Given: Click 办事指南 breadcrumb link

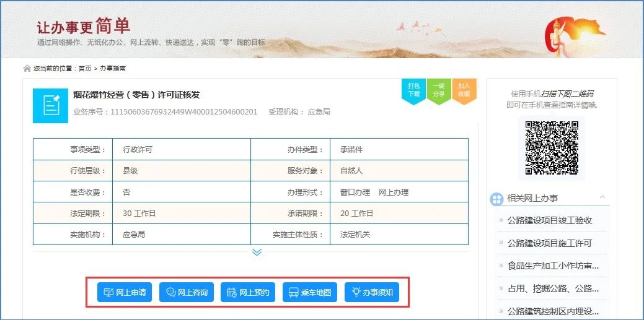Looking at the screenshot, I should pos(113,68).
